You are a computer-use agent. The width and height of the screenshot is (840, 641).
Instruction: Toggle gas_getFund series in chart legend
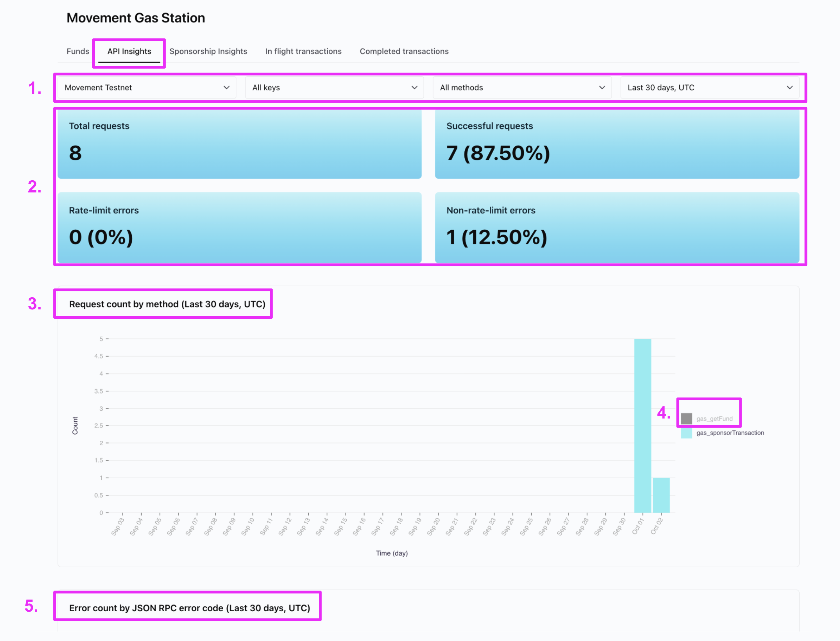(714, 419)
